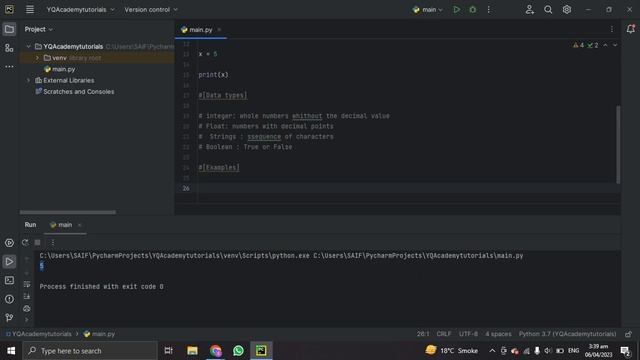Viewport: 640px width, 360px height.
Task: Open the Terminal tool window icon
Action: point(9,280)
